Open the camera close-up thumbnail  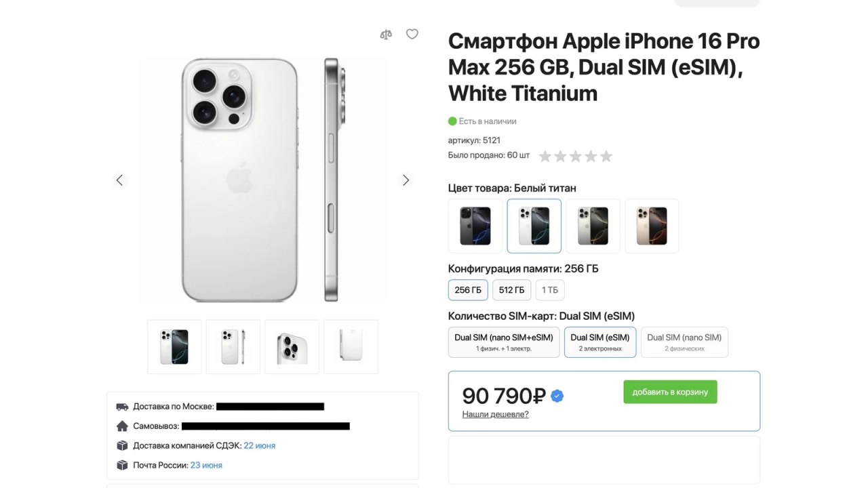292,347
